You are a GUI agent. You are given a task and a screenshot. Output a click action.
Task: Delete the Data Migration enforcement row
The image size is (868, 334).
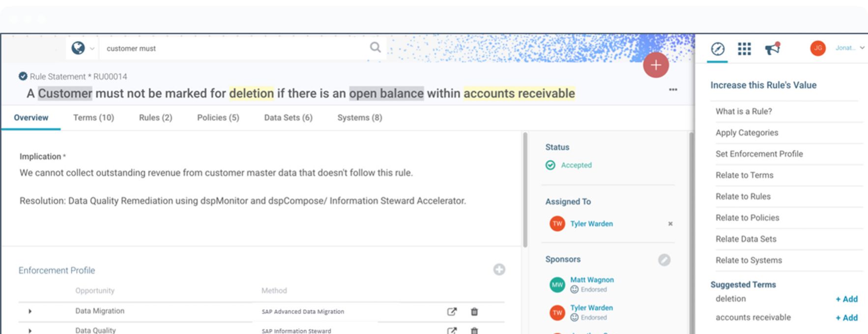click(474, 311)
